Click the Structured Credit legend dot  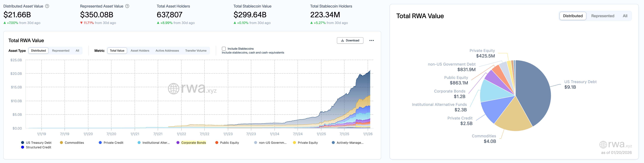coord(22,147)
